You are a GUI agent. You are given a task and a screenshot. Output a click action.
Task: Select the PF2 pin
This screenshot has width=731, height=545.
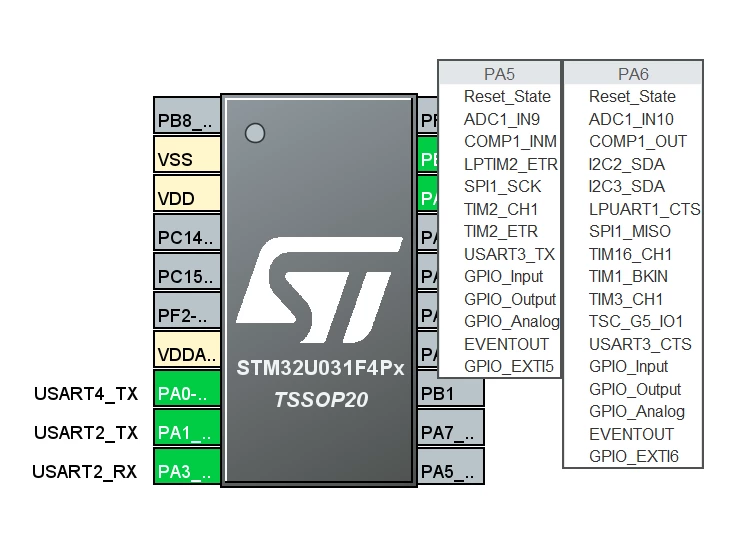[187, 311]
